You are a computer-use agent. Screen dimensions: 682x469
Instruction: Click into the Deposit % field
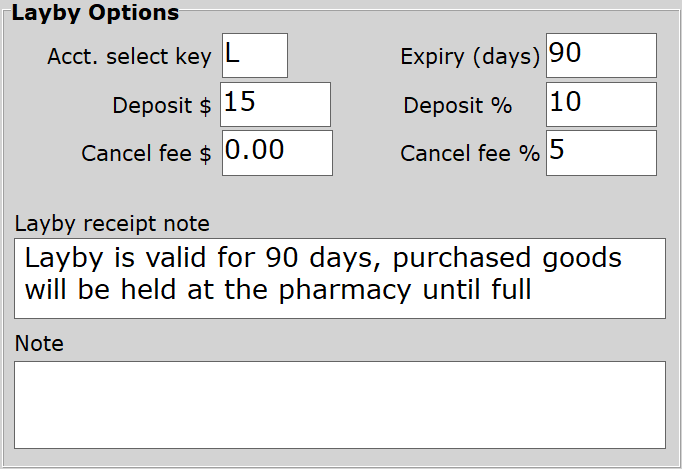click(601, 104)
